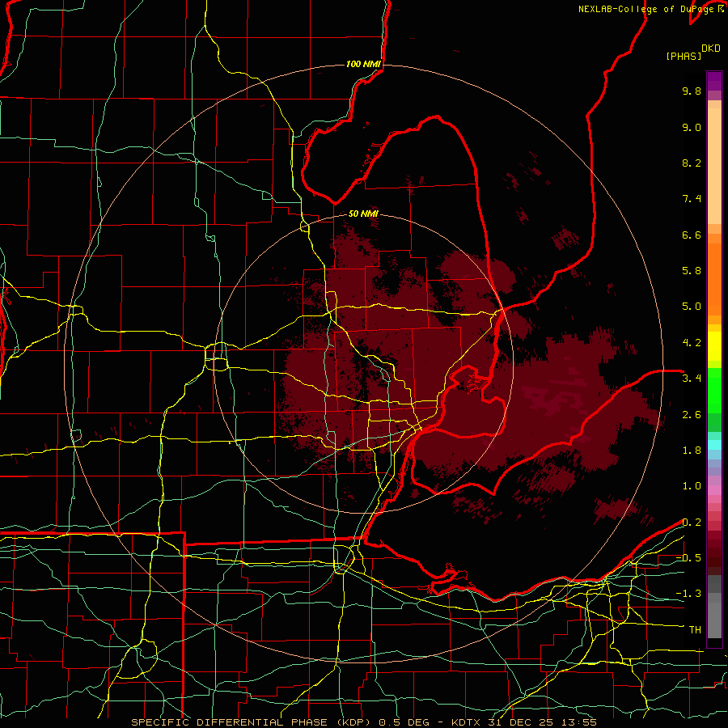Click the 9.8 legend value
728x728 pixels.
click(692, 91)
